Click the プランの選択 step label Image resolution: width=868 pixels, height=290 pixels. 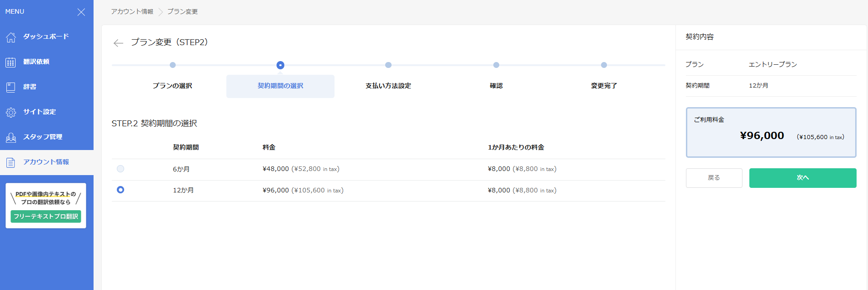pyautogui.click(x=173, y=86)
